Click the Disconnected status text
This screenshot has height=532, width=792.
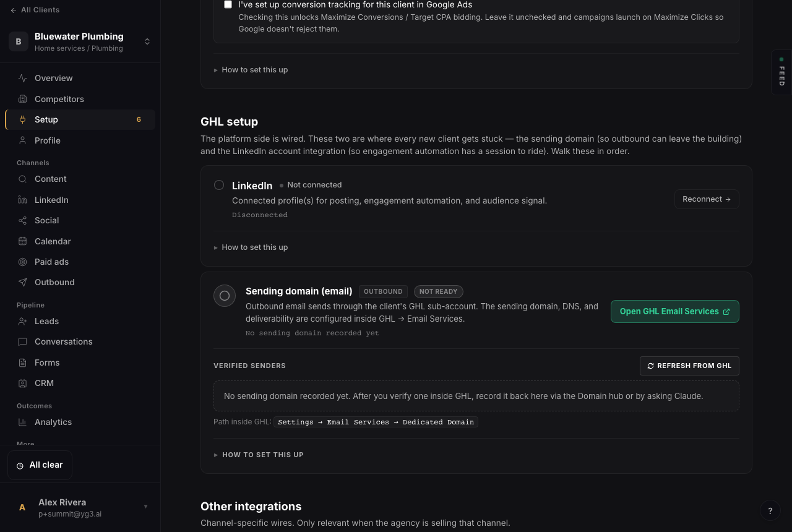point(260,215)
